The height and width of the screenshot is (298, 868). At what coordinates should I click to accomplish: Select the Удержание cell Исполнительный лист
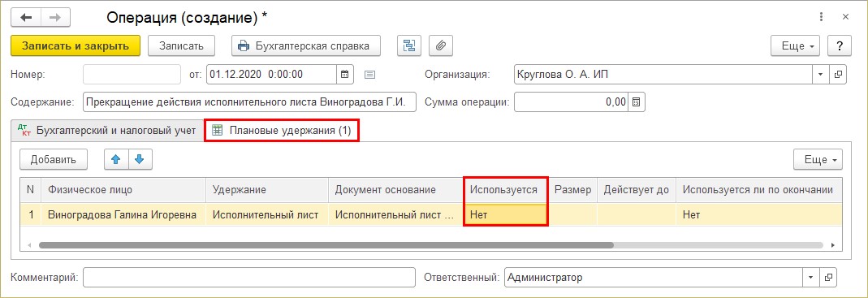[267, 215]
